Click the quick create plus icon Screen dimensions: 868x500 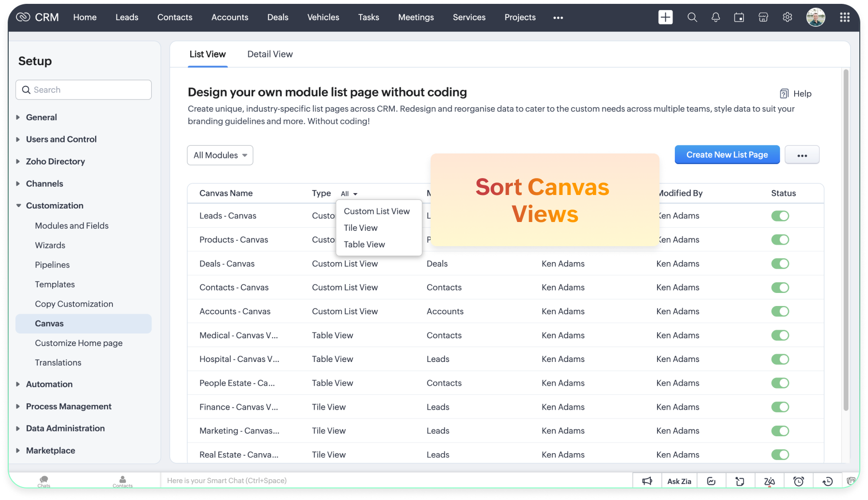tap(665, 17)
